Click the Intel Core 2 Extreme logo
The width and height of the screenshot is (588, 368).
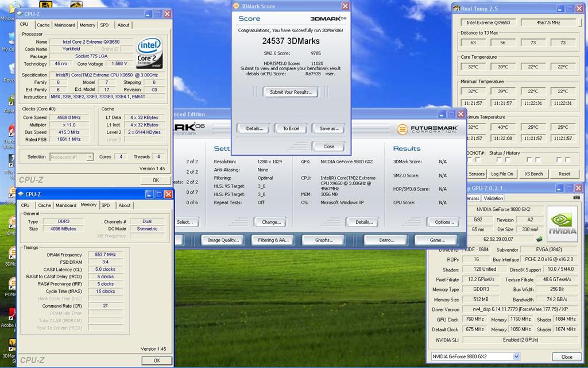coord(149,52)
